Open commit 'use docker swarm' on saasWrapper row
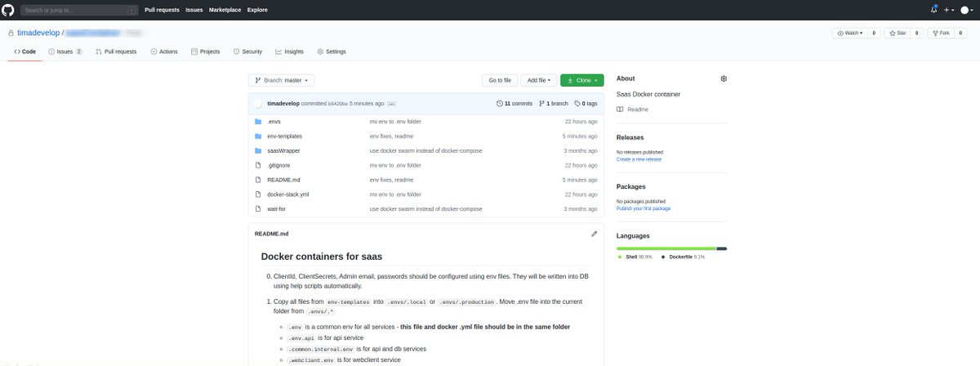Viewport: 980px width, 366px height. (425, 150)
